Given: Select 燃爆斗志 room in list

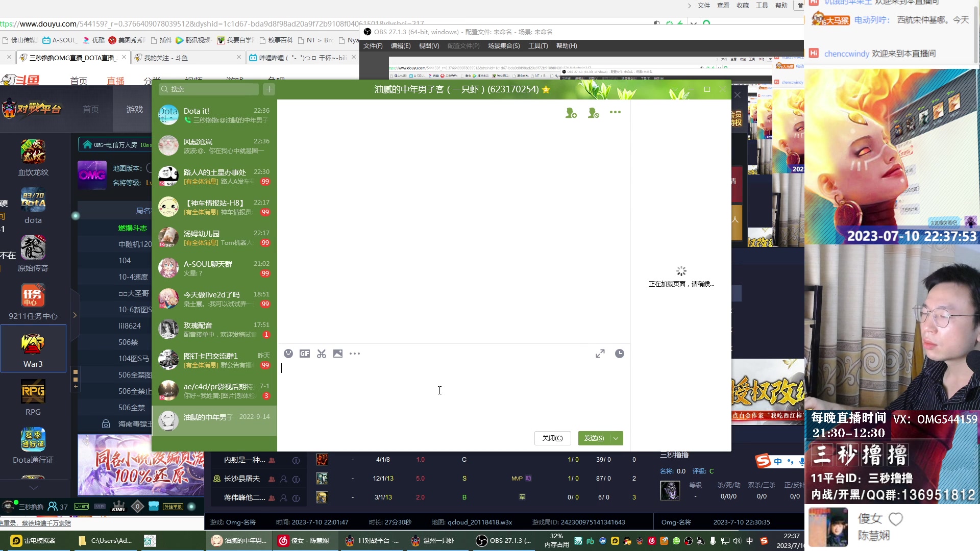Looking at the screenshot, I should [x=132, y=228].
